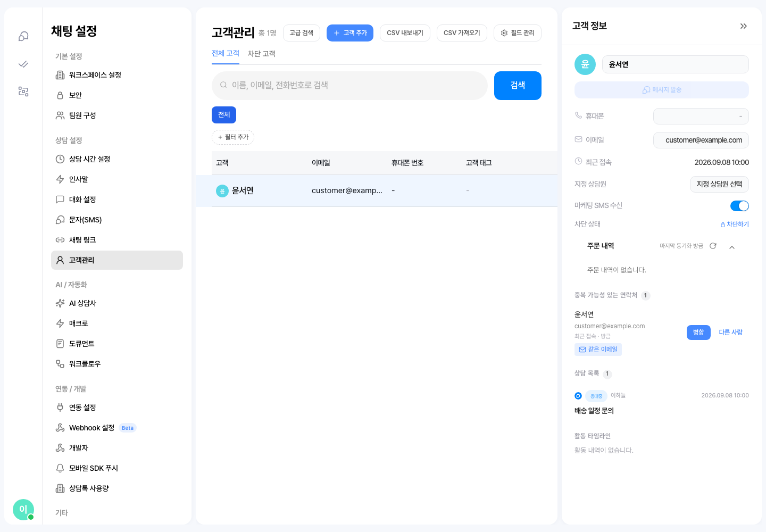Open the chat inbox icon in left rail
The width and height of the screenshot is (766, 532).
23,36
